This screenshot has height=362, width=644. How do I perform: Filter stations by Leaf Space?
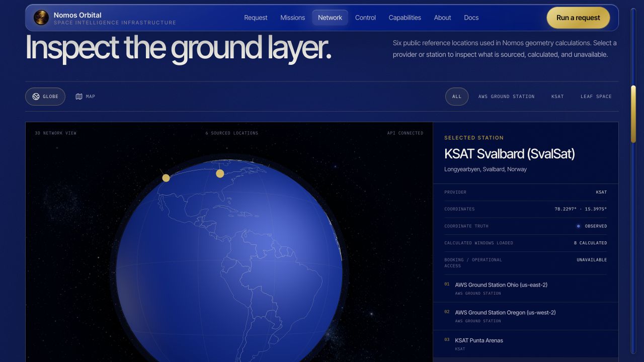pos(596,97)
